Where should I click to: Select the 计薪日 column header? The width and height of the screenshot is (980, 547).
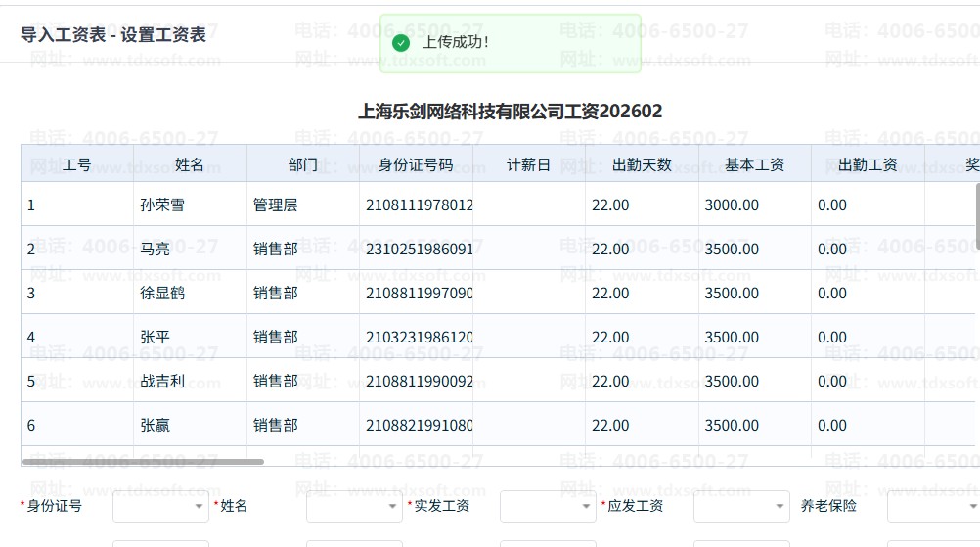529,164
